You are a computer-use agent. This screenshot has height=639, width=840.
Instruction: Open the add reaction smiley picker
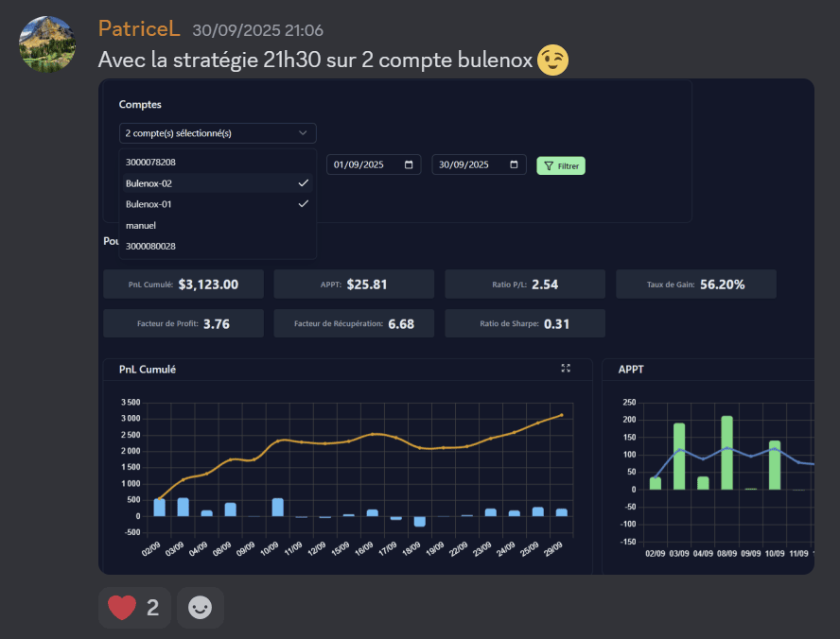[x=200, y=608]
